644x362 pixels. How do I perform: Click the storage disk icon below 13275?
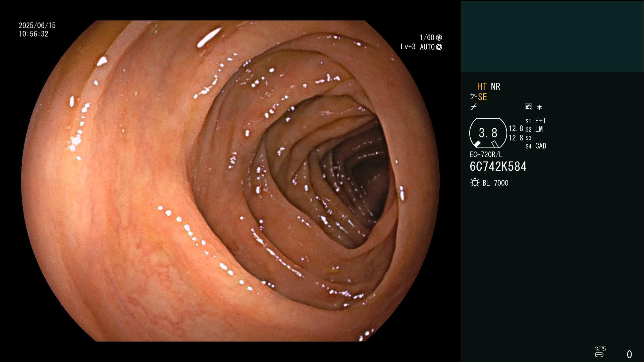[599, 355]
